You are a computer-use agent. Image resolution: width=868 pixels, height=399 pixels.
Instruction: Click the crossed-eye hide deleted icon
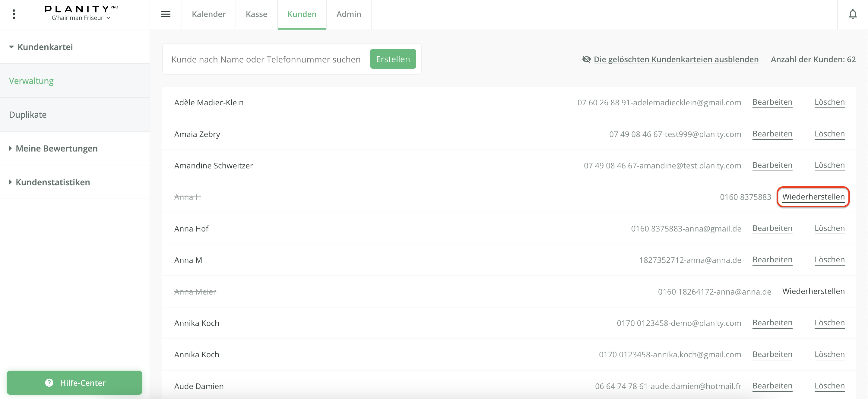586,59
